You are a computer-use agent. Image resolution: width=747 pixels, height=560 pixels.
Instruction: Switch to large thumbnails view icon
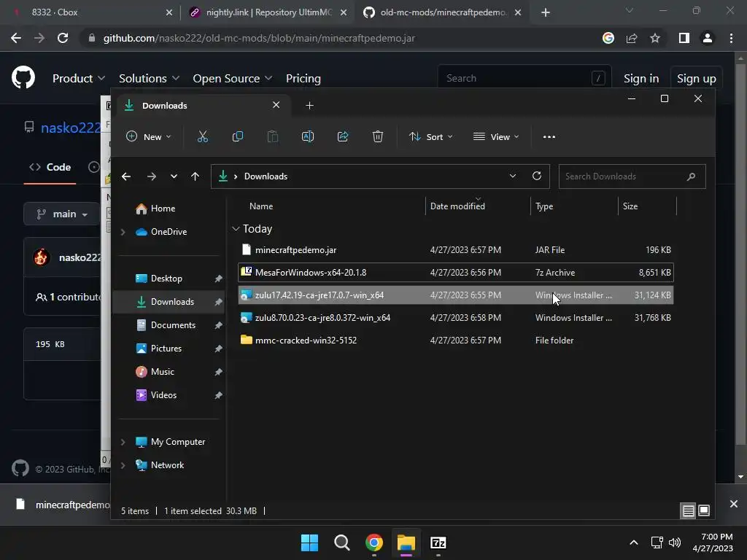pos(704,511)
